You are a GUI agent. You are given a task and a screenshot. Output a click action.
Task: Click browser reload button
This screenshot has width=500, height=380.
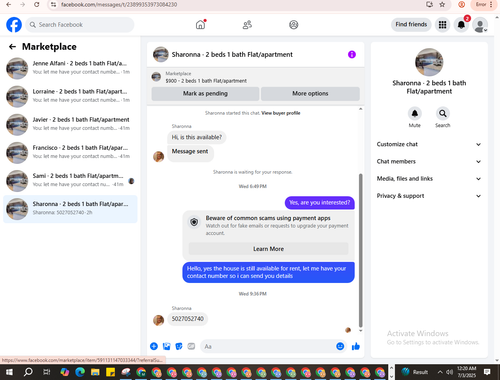coord(37,5)
